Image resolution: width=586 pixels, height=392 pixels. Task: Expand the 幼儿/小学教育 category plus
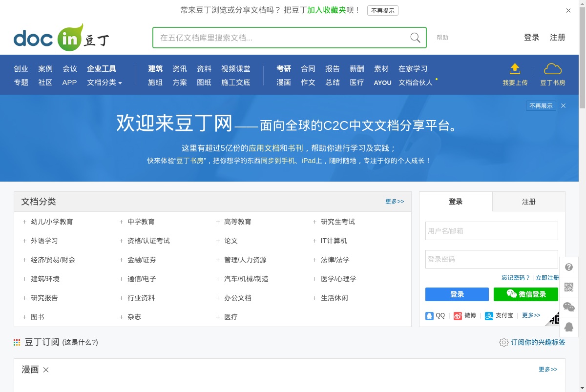[25, 222]
